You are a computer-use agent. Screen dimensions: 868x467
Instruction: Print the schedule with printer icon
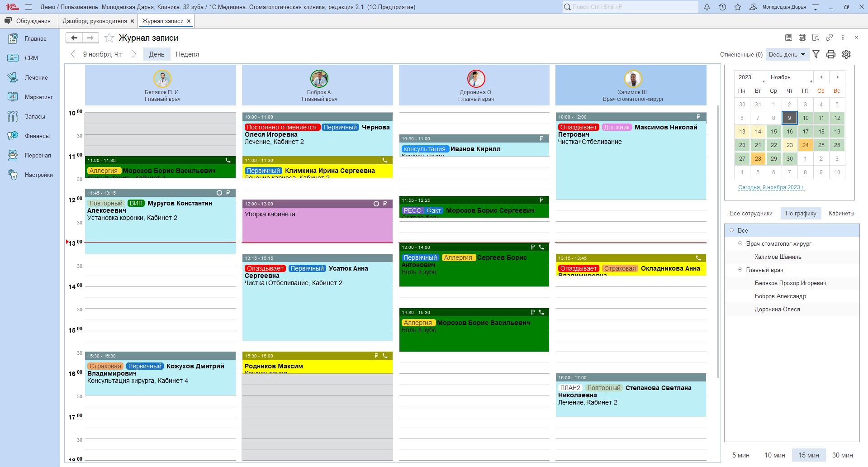831,54
